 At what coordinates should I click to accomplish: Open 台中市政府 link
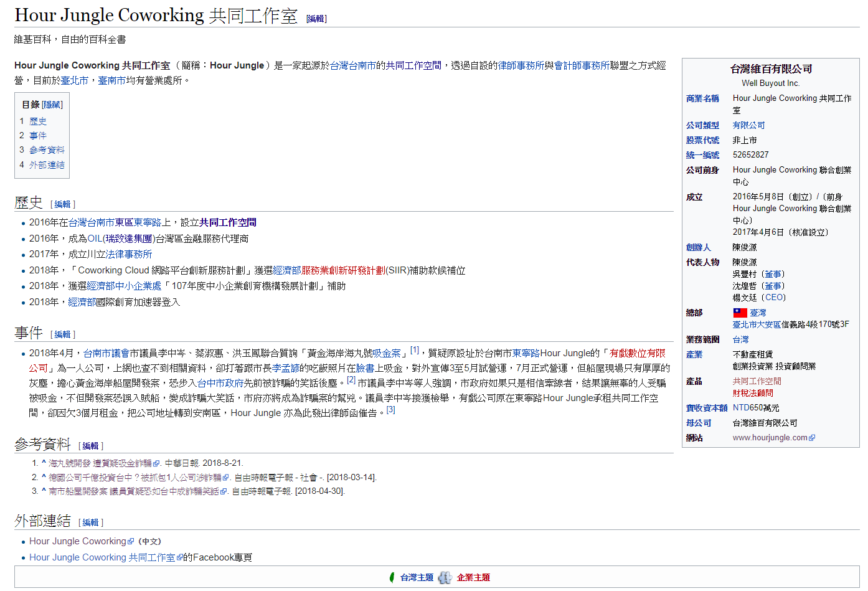(x=220, y=383)
